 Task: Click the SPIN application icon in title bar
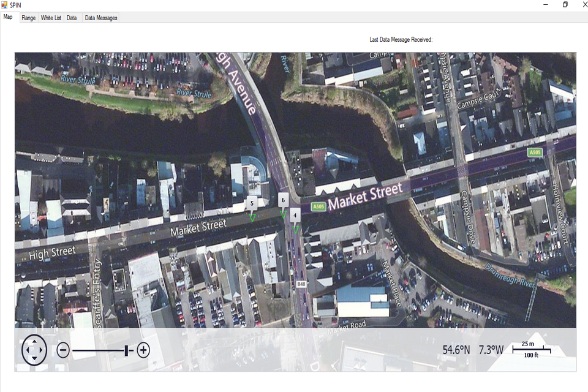tap(5, 5)
